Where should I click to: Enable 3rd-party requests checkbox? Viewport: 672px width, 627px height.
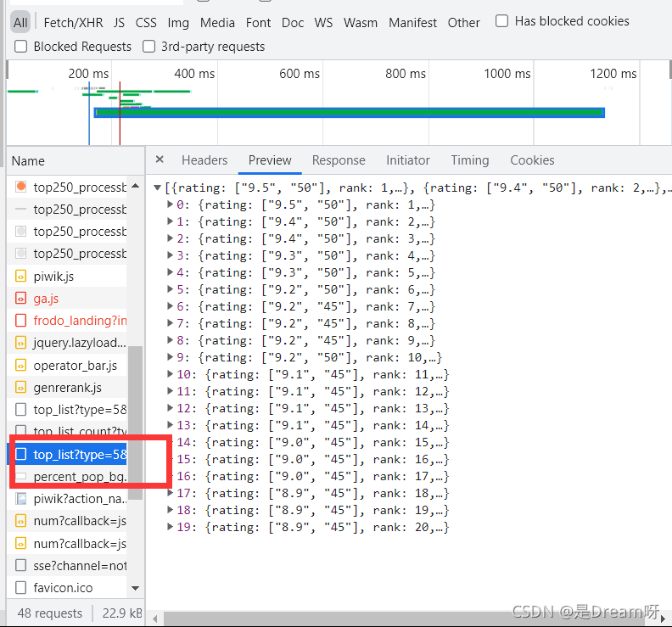[x=148, y=47]
